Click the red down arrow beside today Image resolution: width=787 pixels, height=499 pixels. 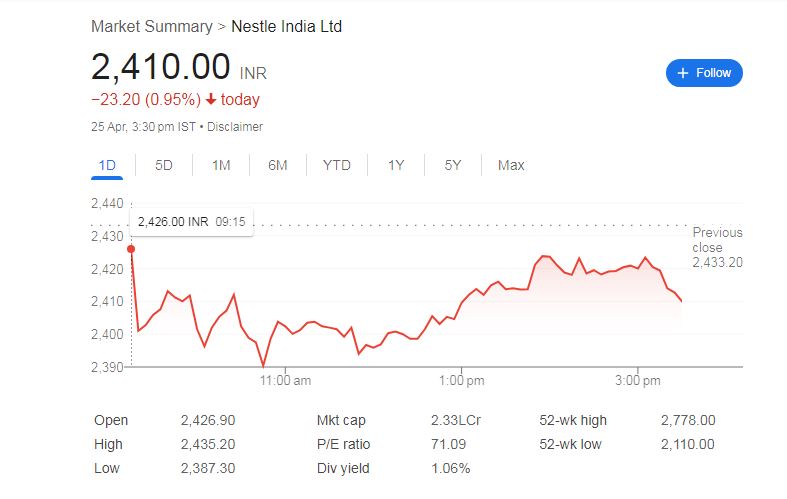[x=211, y=99]
